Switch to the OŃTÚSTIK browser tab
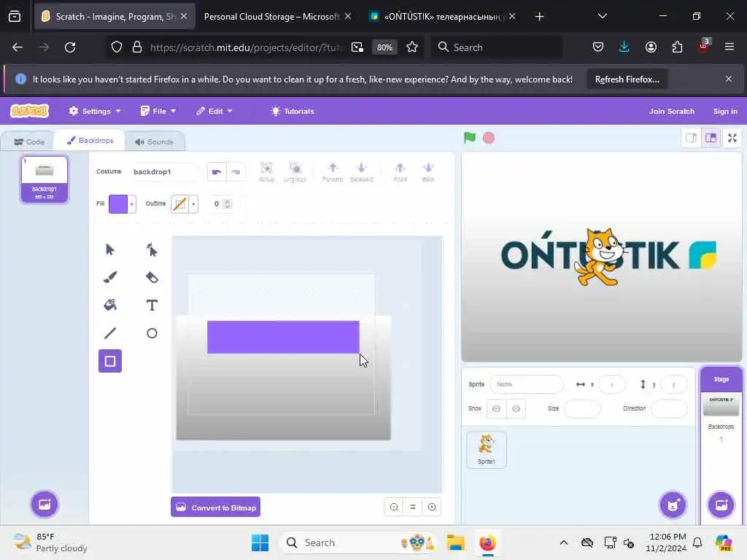This screenshot has width=747, height=560. click(441, 16)
